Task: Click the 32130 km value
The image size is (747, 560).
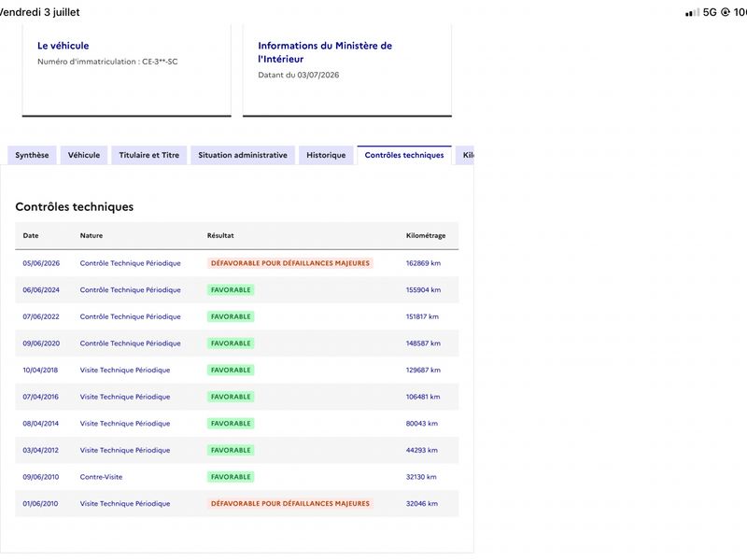Action: tap(421, 477)
